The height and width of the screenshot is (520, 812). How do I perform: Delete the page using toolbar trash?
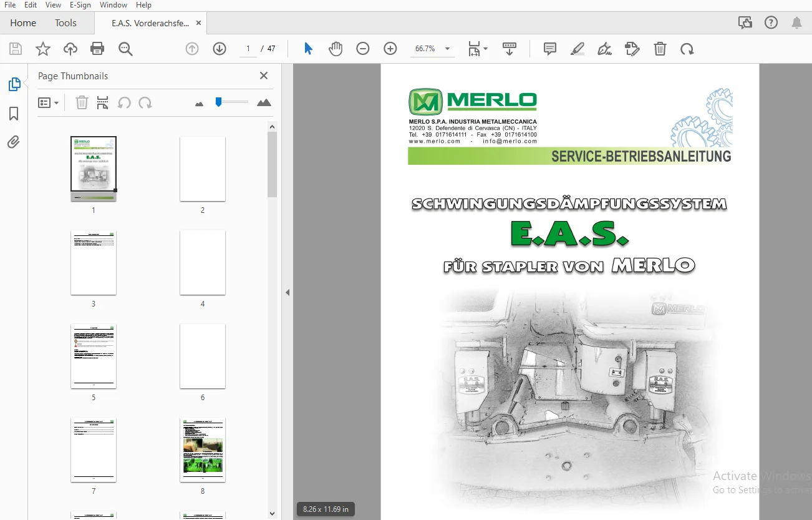pos(660,49)
